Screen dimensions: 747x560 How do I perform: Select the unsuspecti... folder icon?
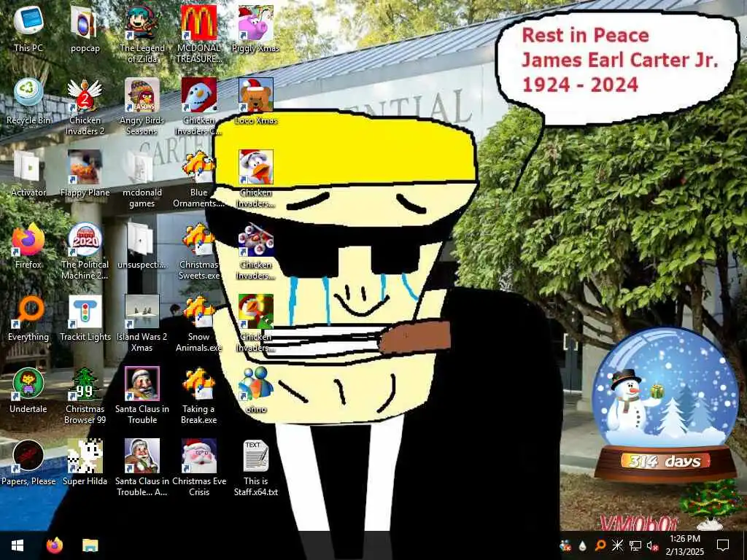[142, 246]
